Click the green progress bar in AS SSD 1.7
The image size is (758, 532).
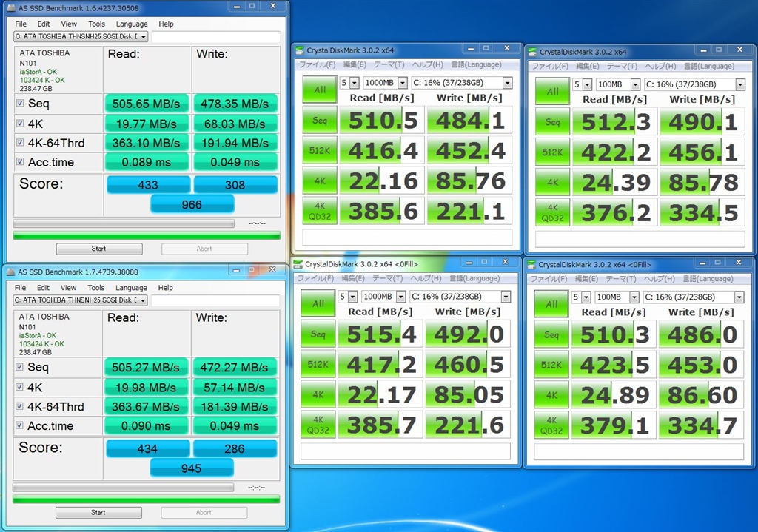tap(147, 499)
